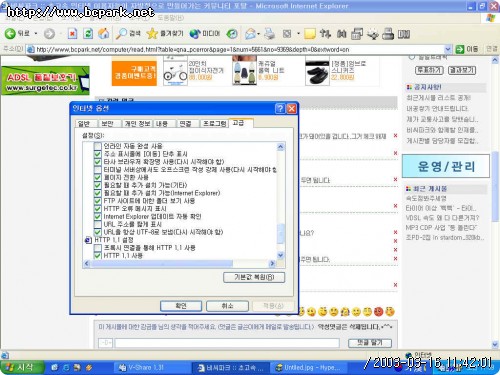This screenshot has height=375, width=500.
Task: Uncheck HTTP 오류 메시지 표시
Action: [97, 209]
